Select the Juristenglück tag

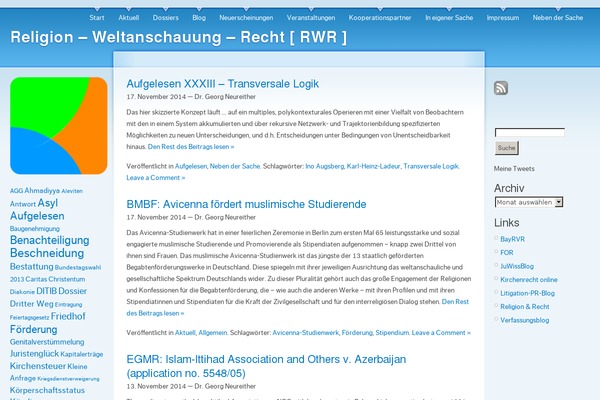click(34, 354)
